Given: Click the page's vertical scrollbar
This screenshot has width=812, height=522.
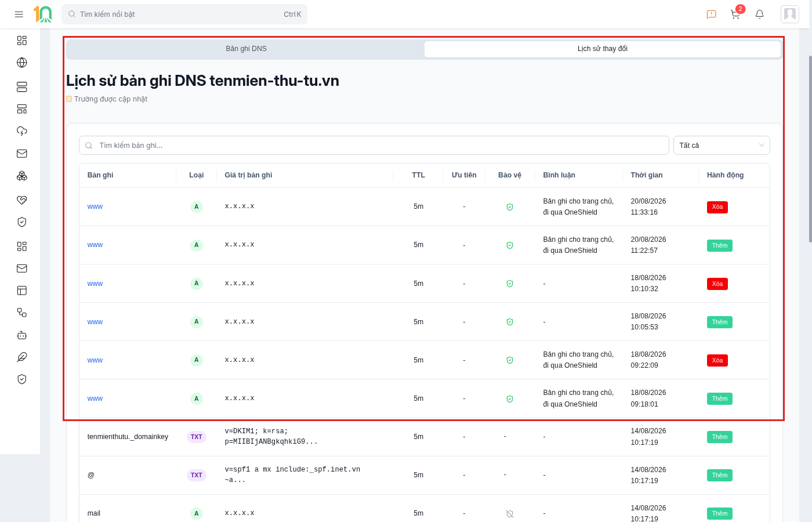Looking at the screenshot, I should click(810, 149).
